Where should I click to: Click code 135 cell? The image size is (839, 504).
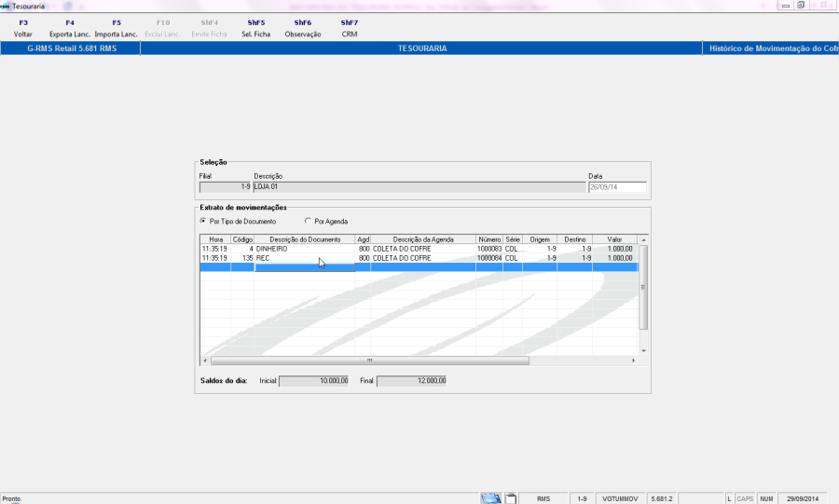point(242,258)
